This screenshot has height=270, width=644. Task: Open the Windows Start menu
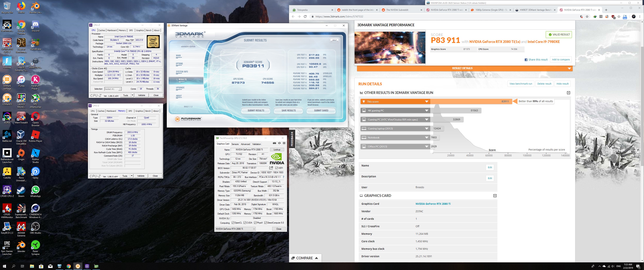click(x=4, y=266)
